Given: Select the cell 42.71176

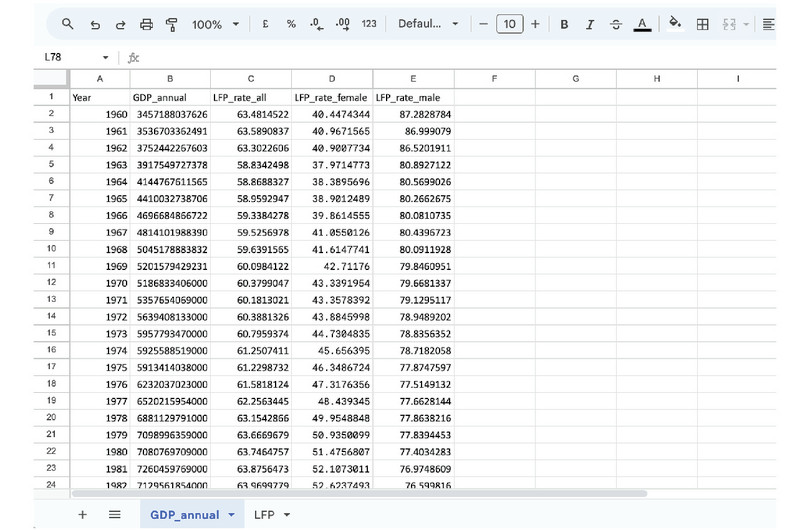Looking at the screenshot, I should pos(332,266).
